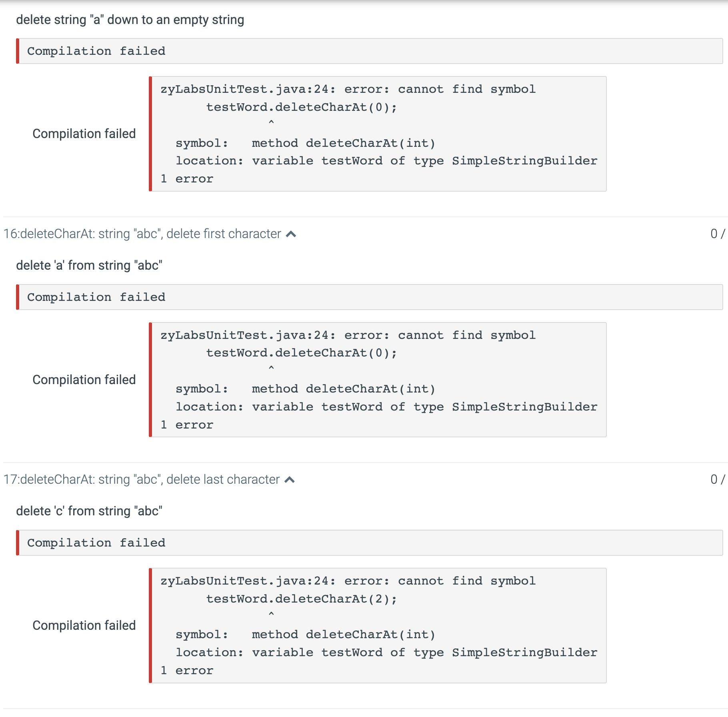Screen dimensions: 728x717
Task: Click the test title '16:deleteCharAt: string "abc", delete first character'
Action: point(142,234)
